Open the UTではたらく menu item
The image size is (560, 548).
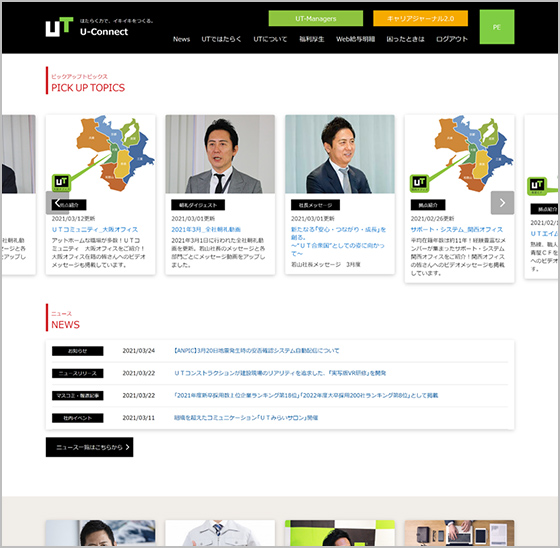coord(221,39)
